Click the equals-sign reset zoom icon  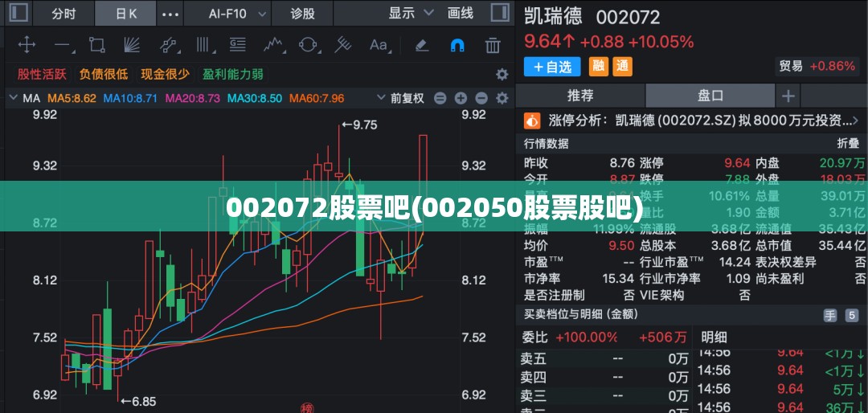(440, 99)
